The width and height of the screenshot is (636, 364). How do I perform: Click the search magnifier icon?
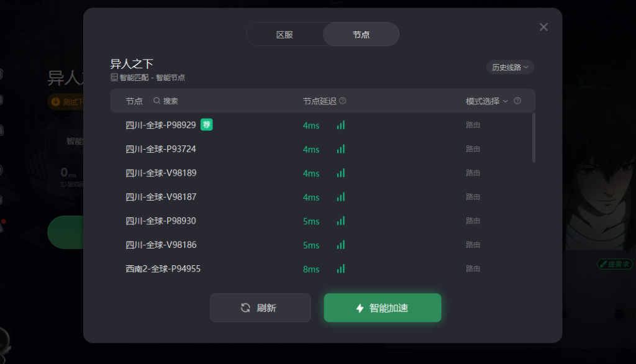(157, 101)
